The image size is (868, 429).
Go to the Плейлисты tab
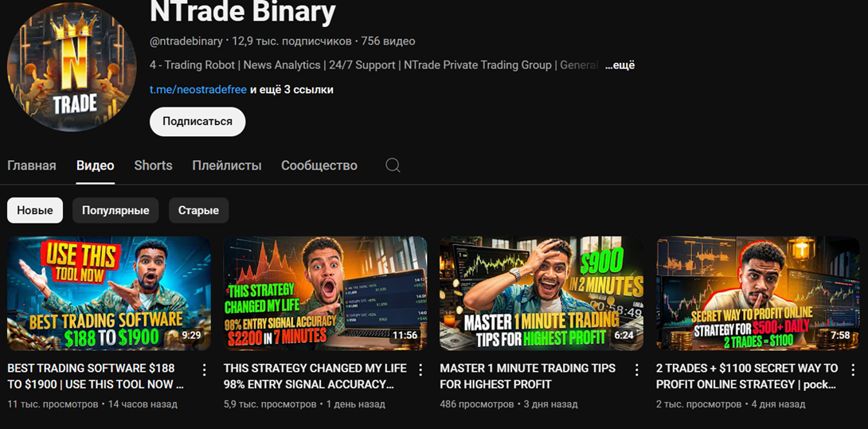click(226, 166)
